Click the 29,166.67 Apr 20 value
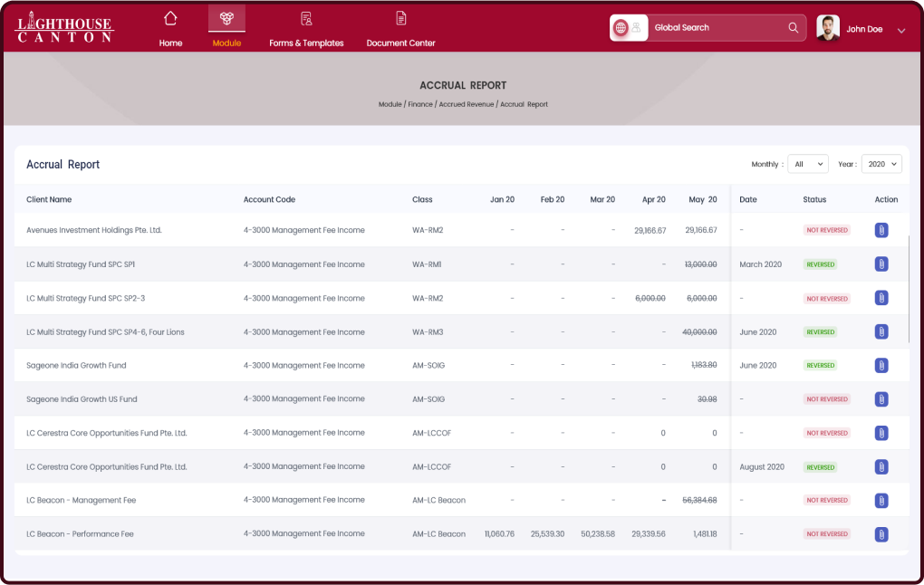 [x=650, y=230]
